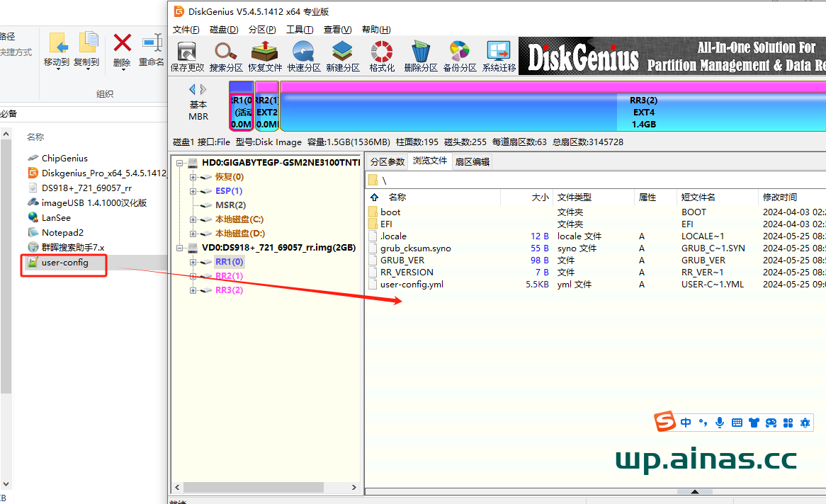Screen dimensions: 826x504
Task: Click the Sogou logo icon
Action: click(664, 421)
